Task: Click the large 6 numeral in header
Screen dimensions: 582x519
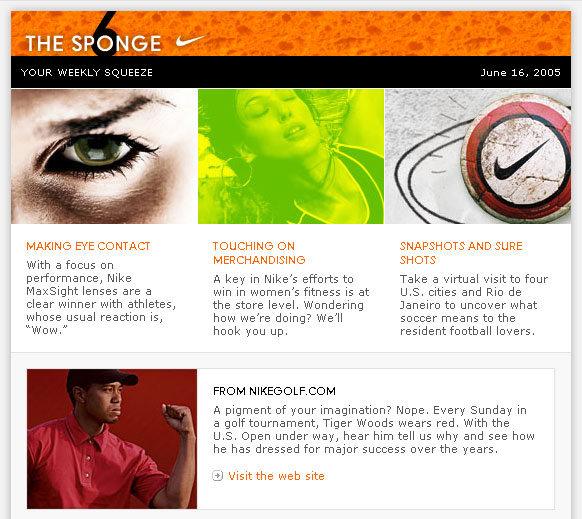Action: [104, 34]
